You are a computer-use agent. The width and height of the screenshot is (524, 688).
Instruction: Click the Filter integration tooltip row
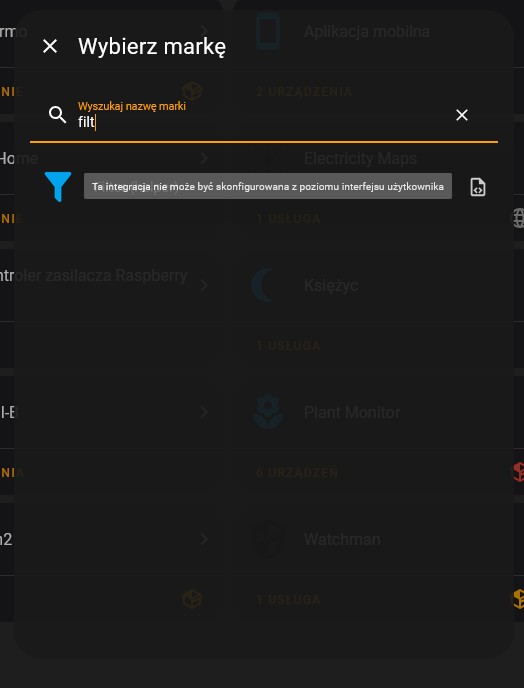point(268,186)
